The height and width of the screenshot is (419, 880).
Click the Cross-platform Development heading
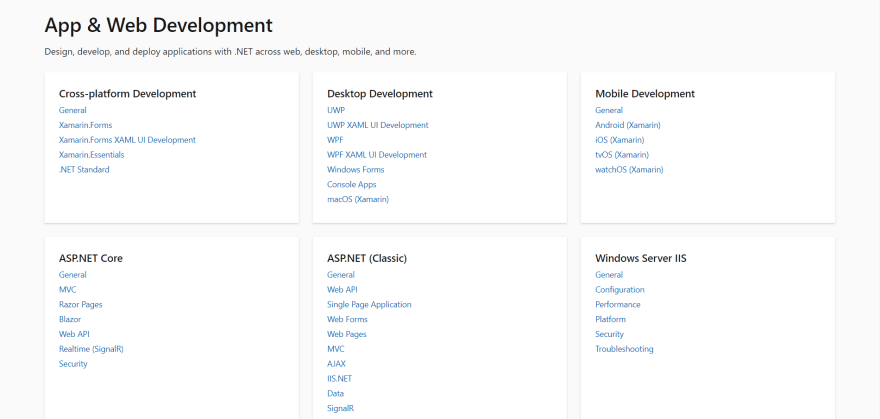point(127,94)
